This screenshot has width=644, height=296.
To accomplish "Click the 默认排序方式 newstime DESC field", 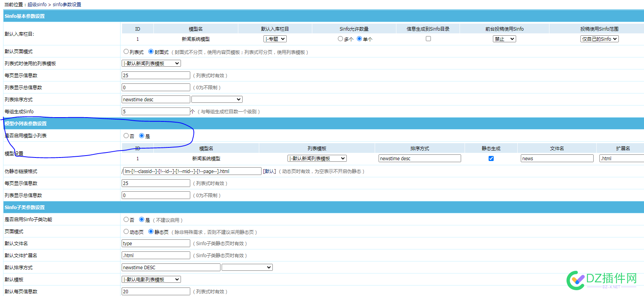I will click(171, 267).
